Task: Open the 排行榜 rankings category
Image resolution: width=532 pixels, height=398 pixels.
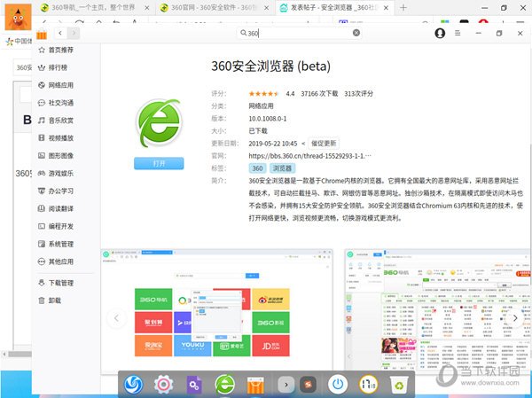Action: click(59, 67)
